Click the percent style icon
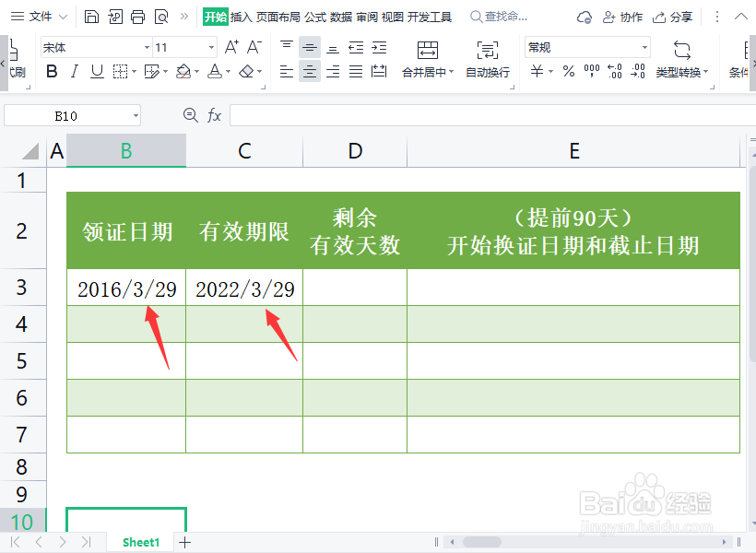The image size is (756, 553). 569,71
